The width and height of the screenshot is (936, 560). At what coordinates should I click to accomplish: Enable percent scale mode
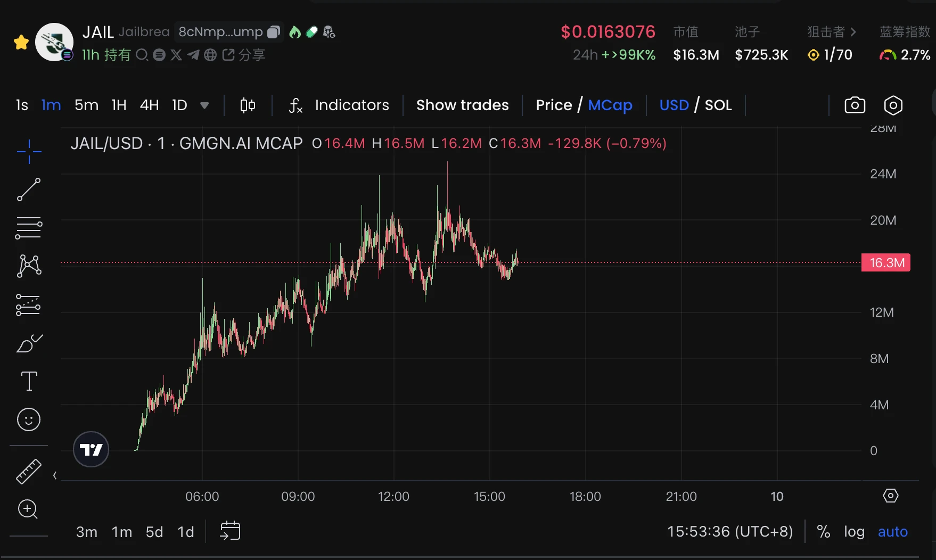[823, 532]
